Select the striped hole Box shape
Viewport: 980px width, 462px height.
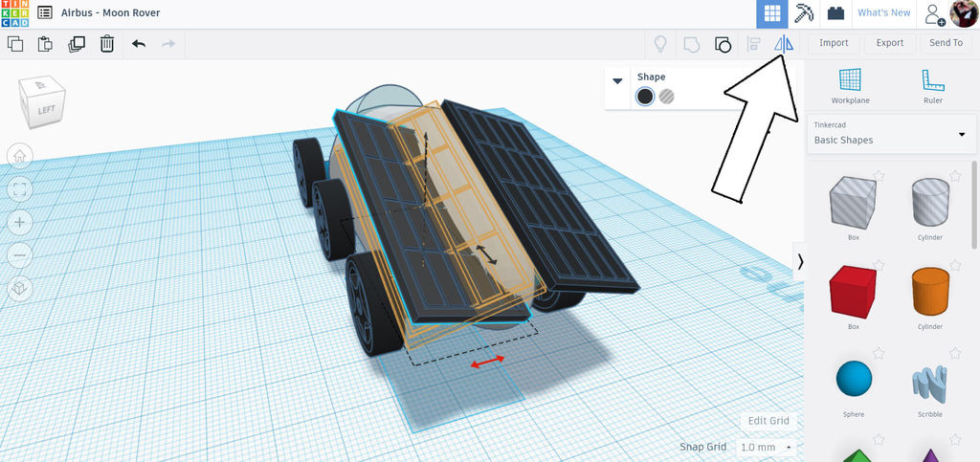coord(853,202)
